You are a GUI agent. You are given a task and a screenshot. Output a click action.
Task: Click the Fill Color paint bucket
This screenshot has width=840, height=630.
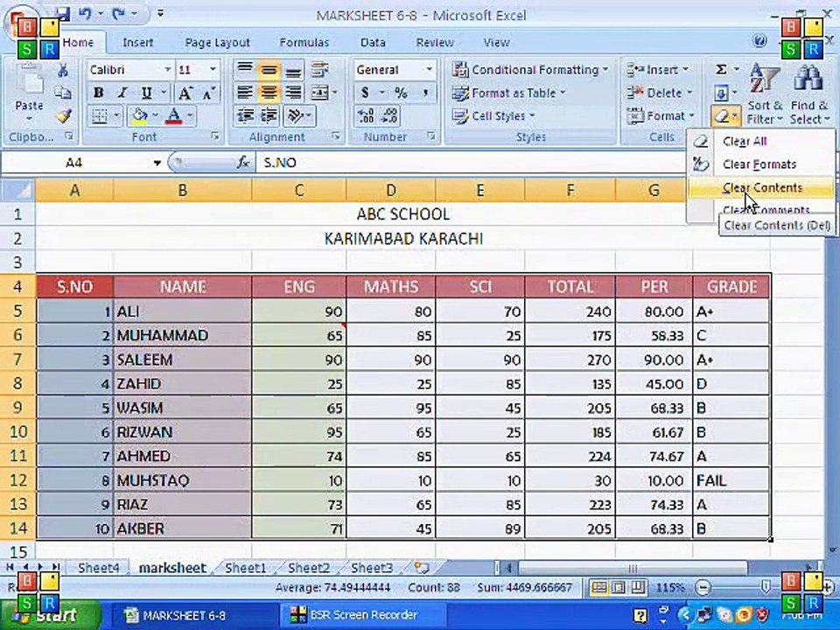point(139,115)
